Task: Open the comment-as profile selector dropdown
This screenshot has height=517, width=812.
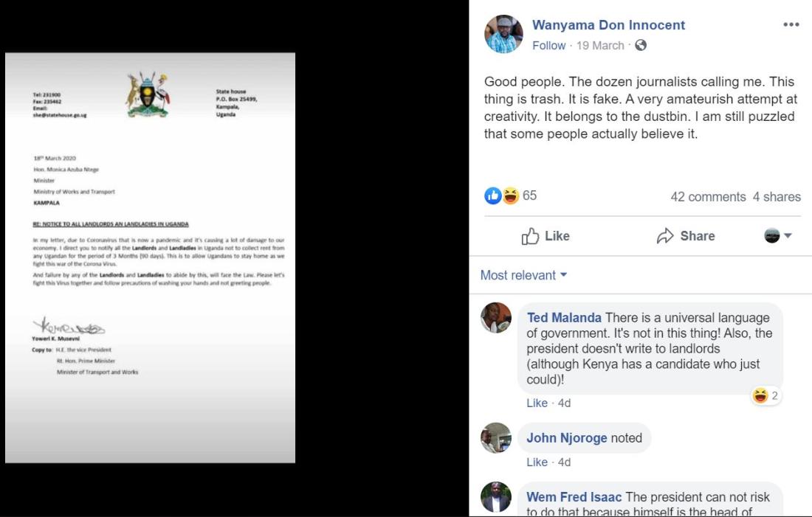Action: pyautogui.click(x=778, y=236)
